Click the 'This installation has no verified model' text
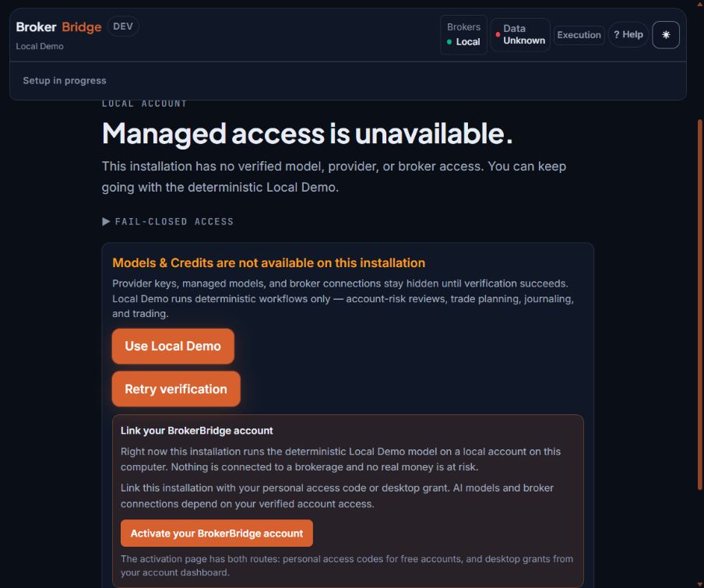 pyautogui.click(x=333, y=176)
